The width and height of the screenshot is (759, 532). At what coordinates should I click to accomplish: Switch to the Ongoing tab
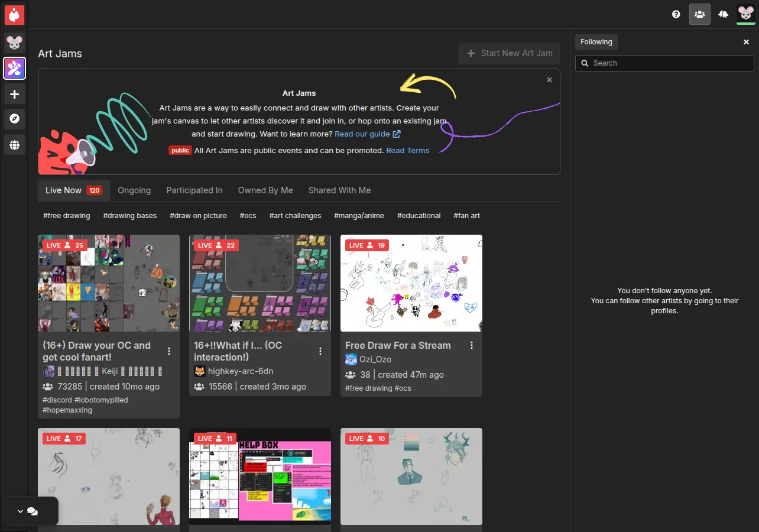134,190
